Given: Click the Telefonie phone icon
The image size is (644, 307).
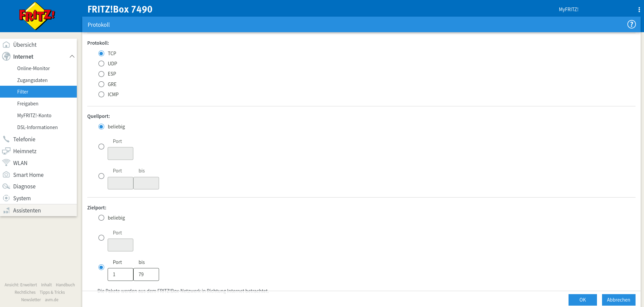Looking at the screenshot, I should 6,139.
